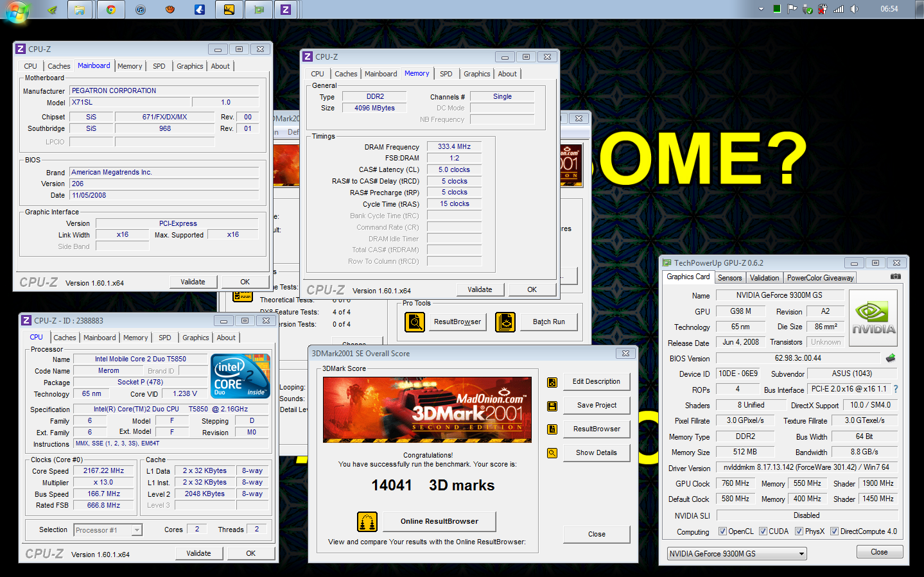Click the network signal tray icon
This screenshot has height=577, width=924.
click(x=839, y=9)
